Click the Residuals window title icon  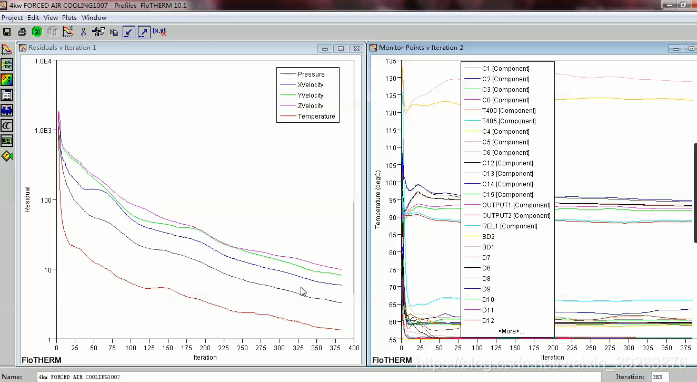click(x=23, y=48)
